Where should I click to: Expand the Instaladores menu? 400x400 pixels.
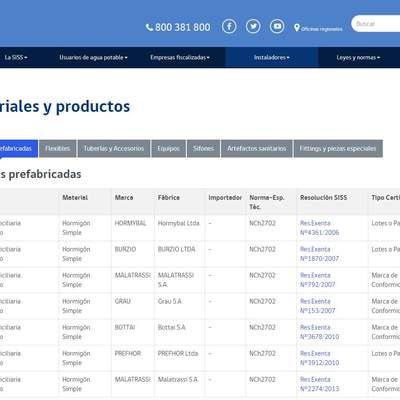[x=272, y=57]
